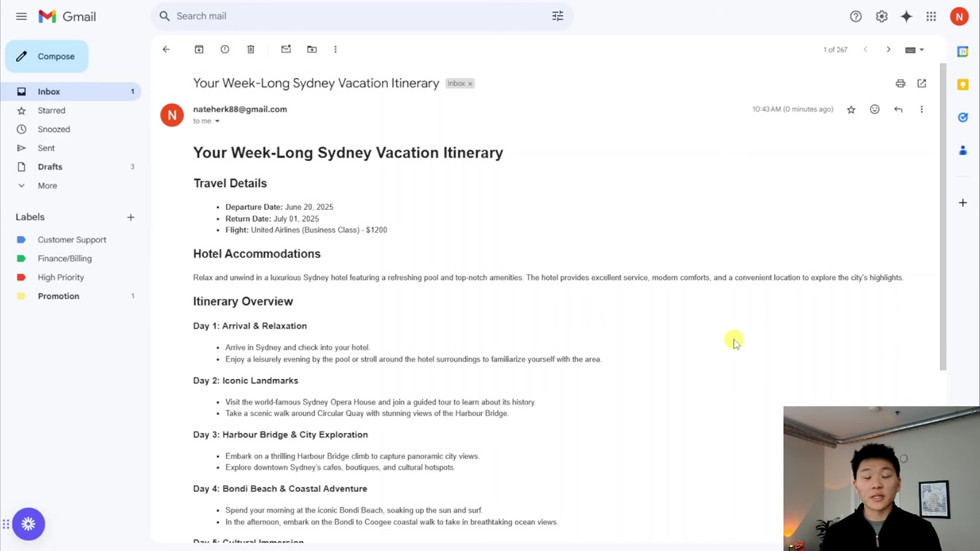
Task: Create a new label
Action: tap(131, 217)
